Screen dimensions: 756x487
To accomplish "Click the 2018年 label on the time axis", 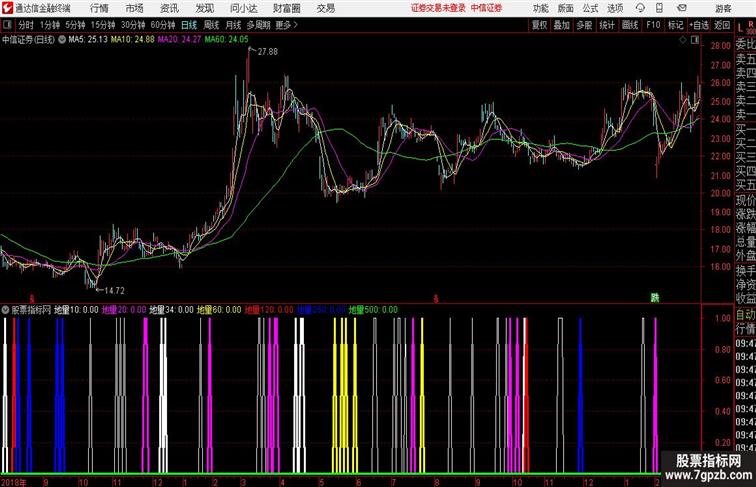I will click(x=14, y=482).
